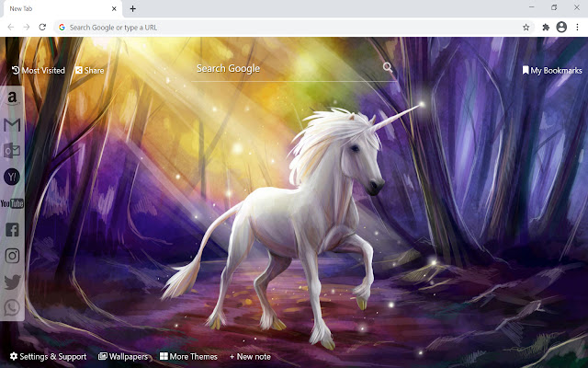Add a New note
588x368 pixels.
point(250,356)
